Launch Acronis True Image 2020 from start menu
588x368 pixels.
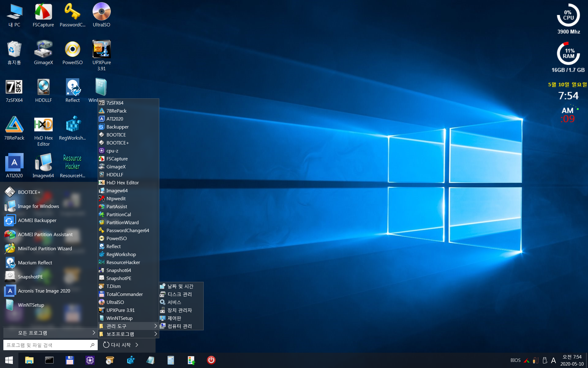[49, 291]
